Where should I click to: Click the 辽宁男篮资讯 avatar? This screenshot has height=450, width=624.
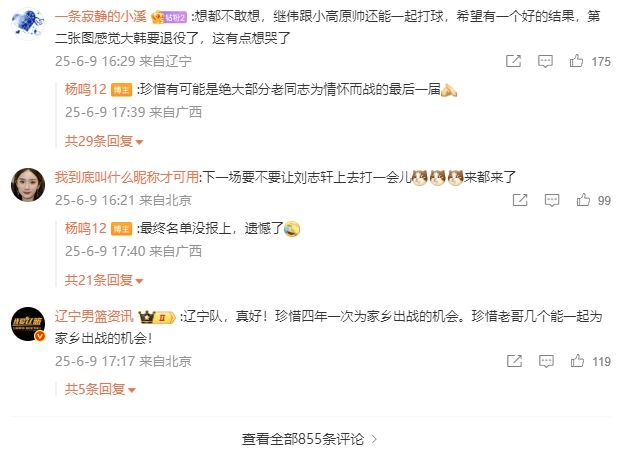[28, 324]
